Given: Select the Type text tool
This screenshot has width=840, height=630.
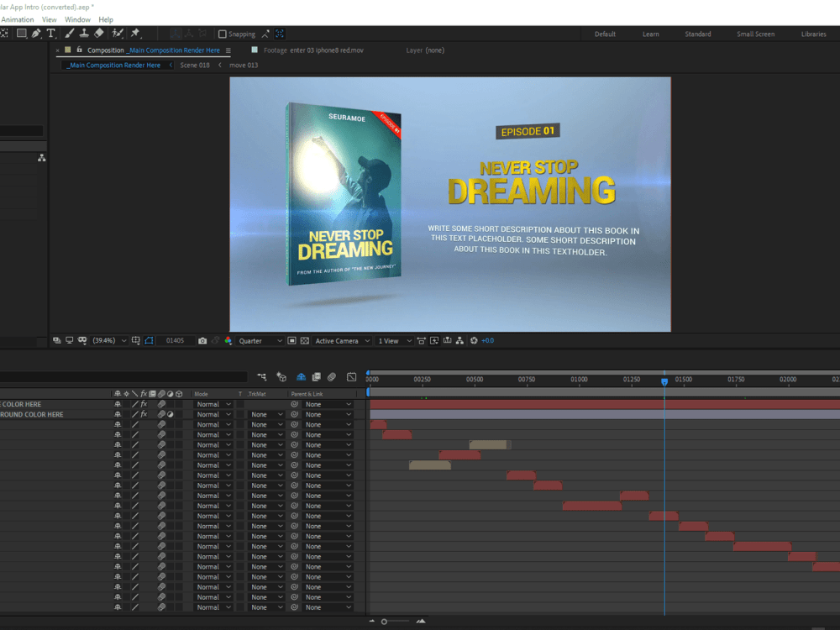Looking at the screenshot, I should click(51, 34).
